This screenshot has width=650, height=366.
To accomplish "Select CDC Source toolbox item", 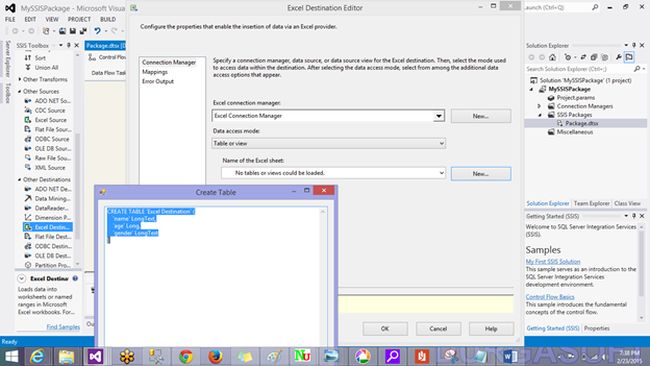I will pyautogui.click(x=45, y=110).
